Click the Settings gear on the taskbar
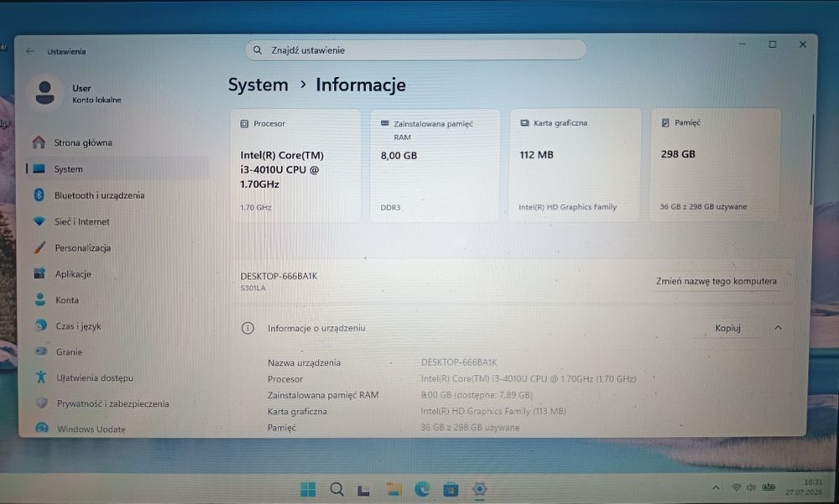 coord(479,488)
